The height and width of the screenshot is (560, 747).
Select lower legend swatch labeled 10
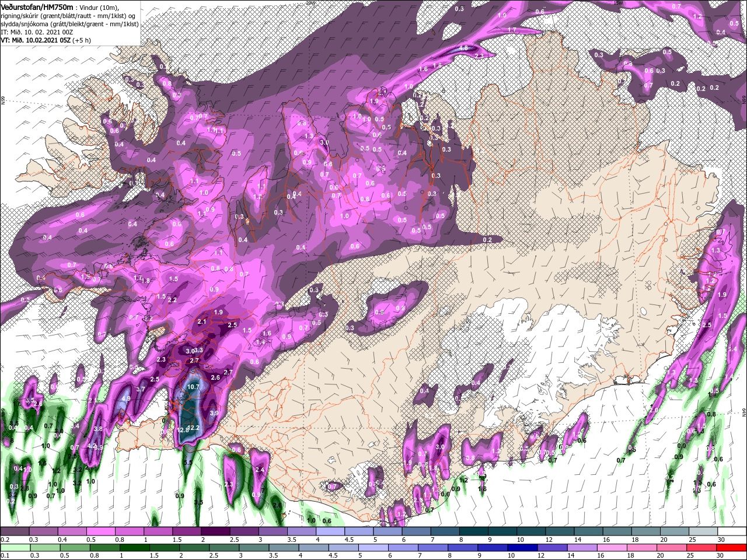[x=523, y=547]
